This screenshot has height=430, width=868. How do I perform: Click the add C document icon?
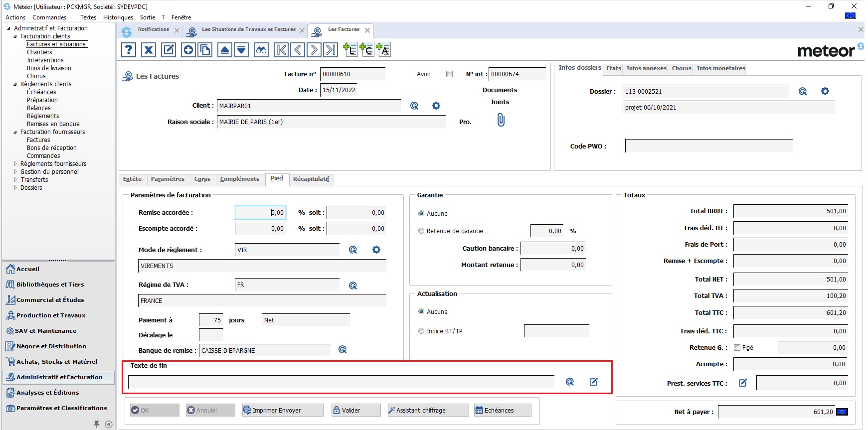click(x=366, y=49)
